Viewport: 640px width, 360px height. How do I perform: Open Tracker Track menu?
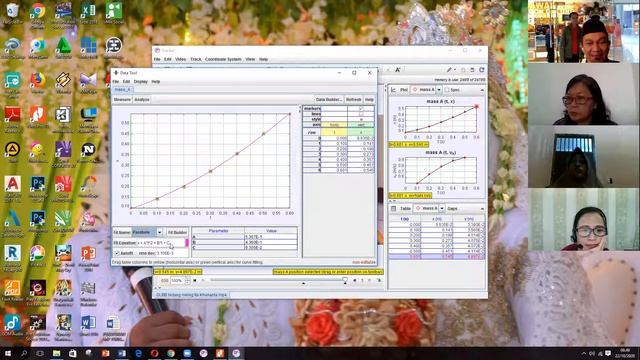(x=196, y=60)
